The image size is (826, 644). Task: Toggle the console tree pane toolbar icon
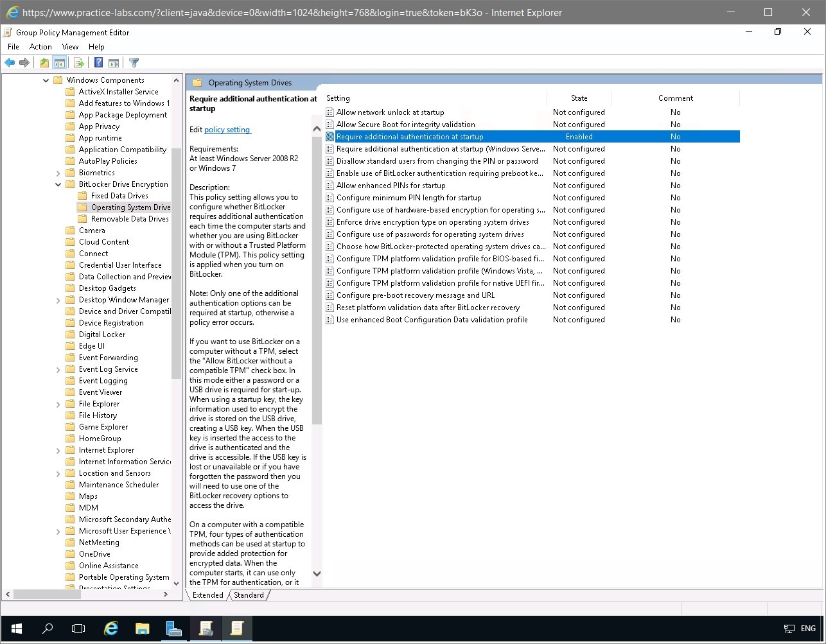pyautogui.click(x=59, y=62)
